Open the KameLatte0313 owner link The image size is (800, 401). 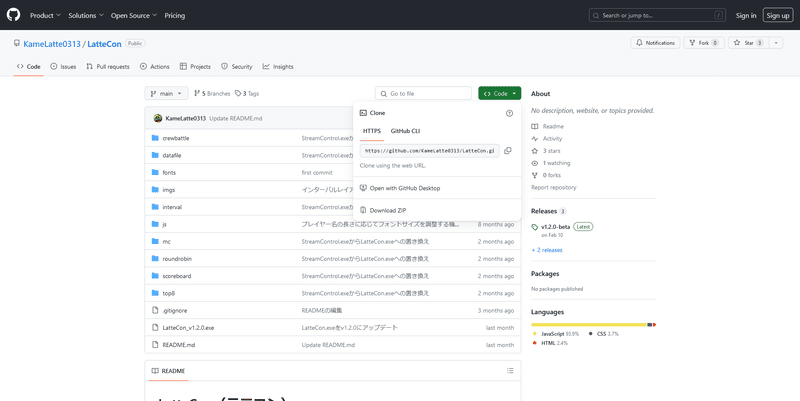(x=52, y=44)
